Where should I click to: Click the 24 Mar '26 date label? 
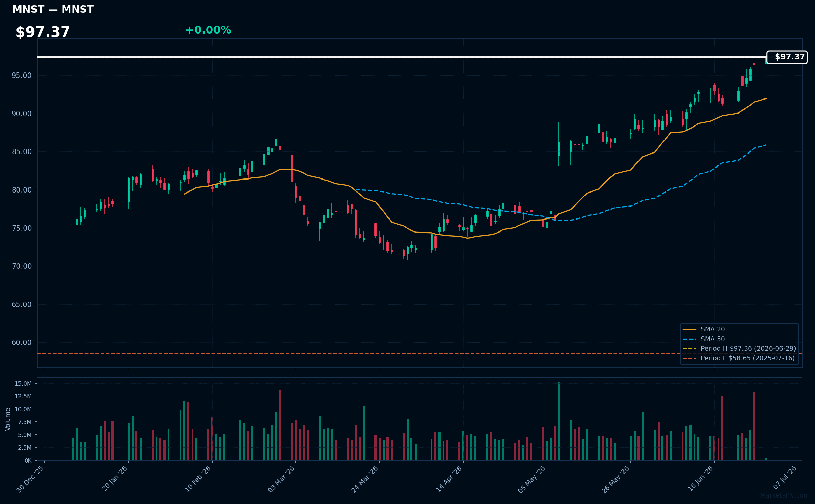[x=365, y=479]
